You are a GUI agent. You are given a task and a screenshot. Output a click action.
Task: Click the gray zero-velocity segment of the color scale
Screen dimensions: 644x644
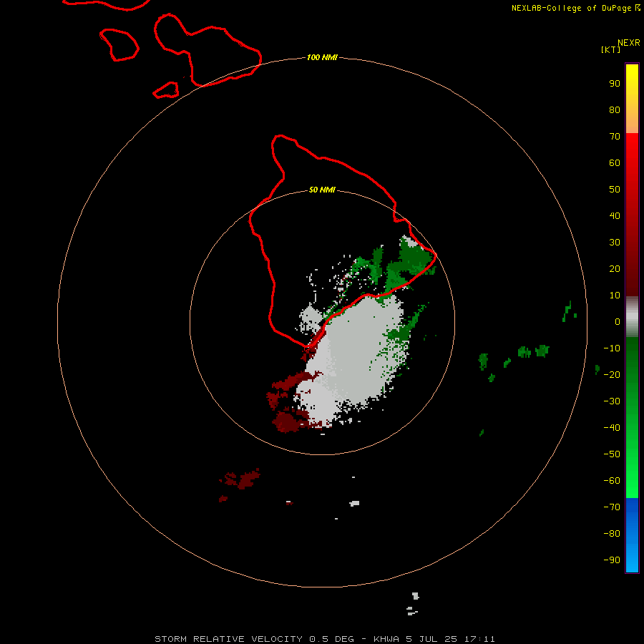coord(632,317)
